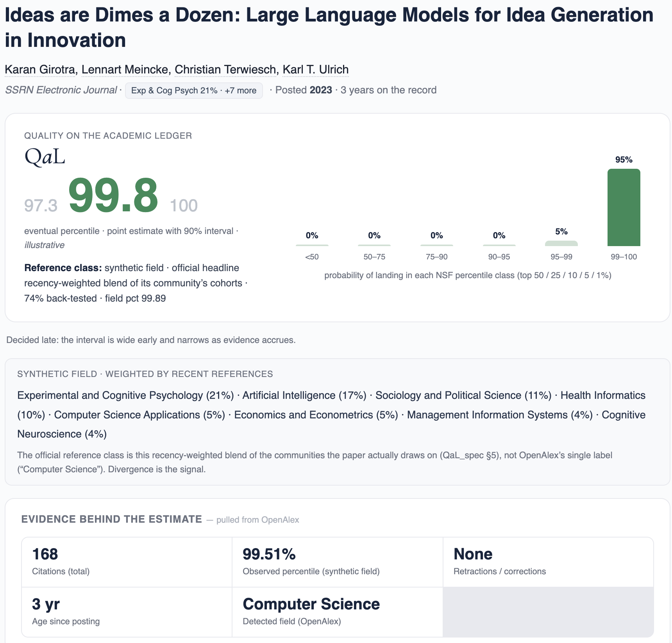
Task: Select the 90–95 percentile class label
Action: tap(499, 257)
